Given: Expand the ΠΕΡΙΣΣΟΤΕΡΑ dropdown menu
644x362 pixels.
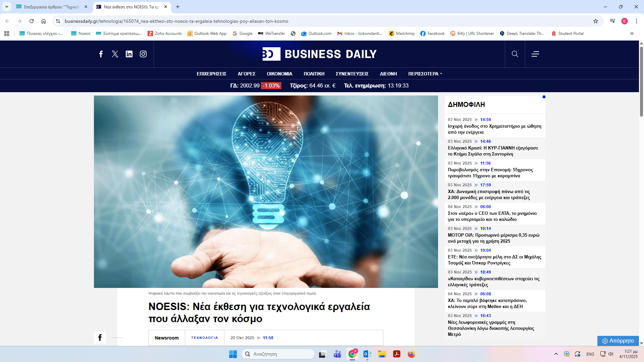Looking at the screenshot, I should [x=425, y=74].
